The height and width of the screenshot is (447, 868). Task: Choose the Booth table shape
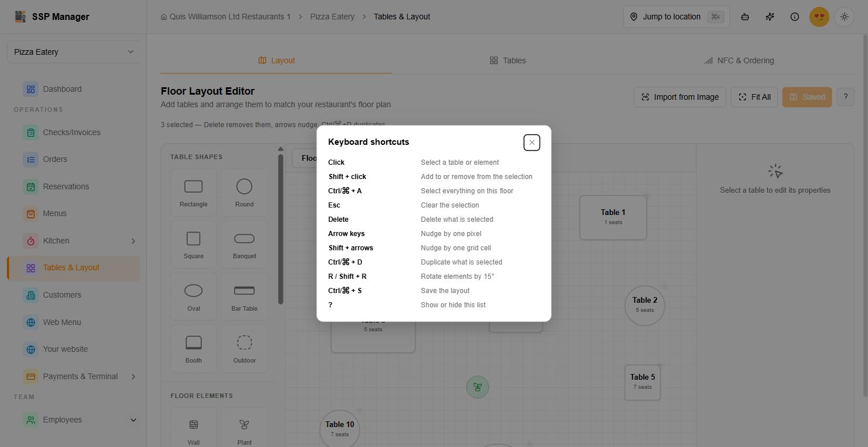193,349
